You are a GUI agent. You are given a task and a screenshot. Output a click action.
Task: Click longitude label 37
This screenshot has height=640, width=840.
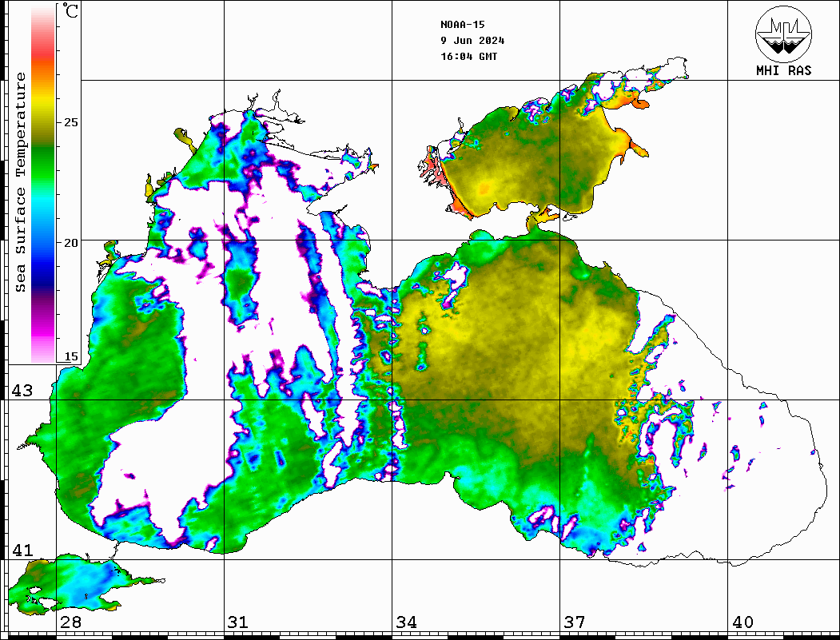575,622
